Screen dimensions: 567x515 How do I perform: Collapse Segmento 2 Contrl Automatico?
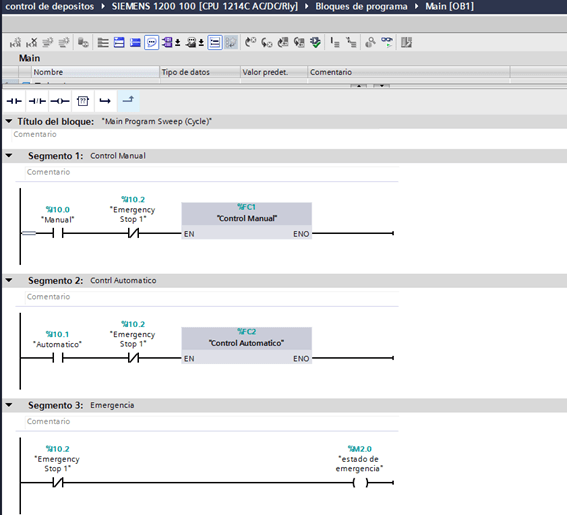point(9,280)
